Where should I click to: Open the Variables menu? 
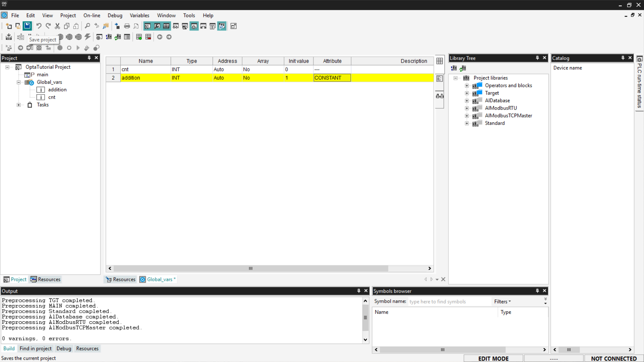click(139, 15)
